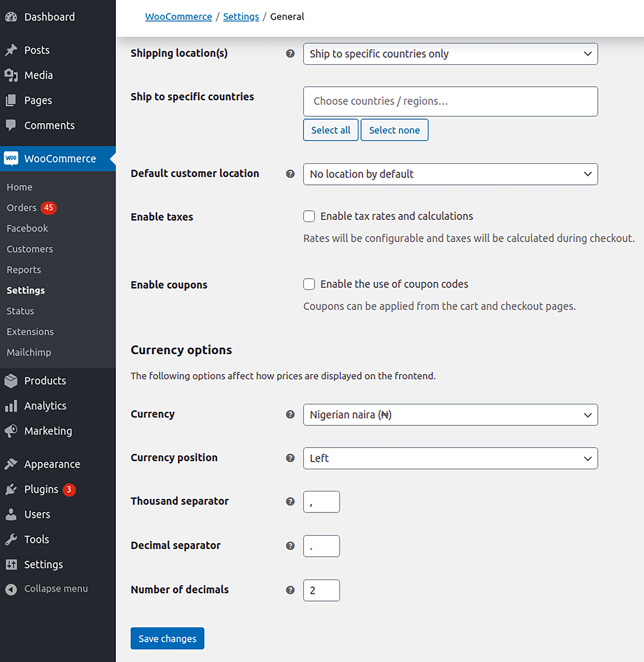The width and height of the screenshot is (644, 662).
Task: Click the Collapse menu arrow icon
Action: coord(11,589)
